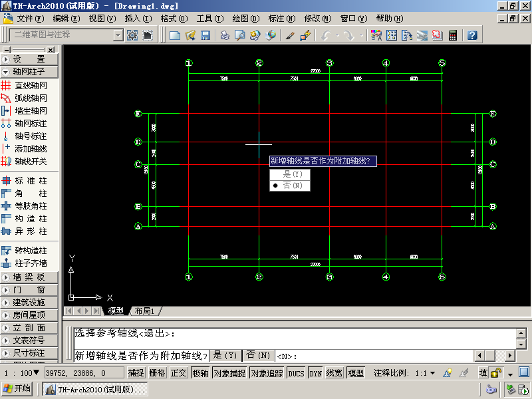Click 否(N) button in command line

point(259,355)
